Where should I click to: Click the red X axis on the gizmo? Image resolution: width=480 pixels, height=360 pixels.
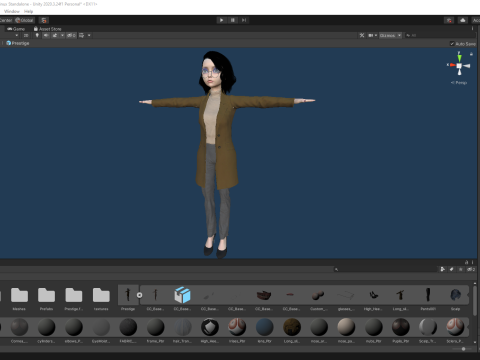point(452,65)
